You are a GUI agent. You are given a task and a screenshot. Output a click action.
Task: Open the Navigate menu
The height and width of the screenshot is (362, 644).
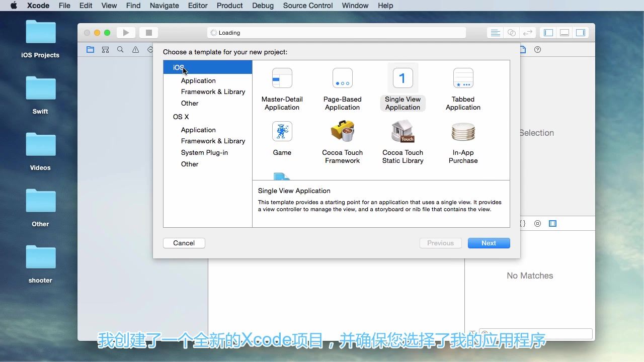click(165, 6)
